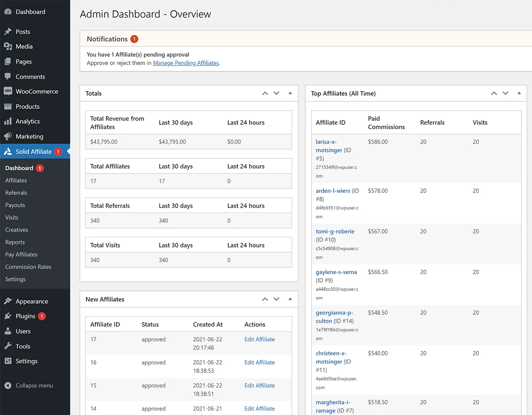
Task: Open Edit Affiliate for affiliate 17
Action: coord(259,339)
